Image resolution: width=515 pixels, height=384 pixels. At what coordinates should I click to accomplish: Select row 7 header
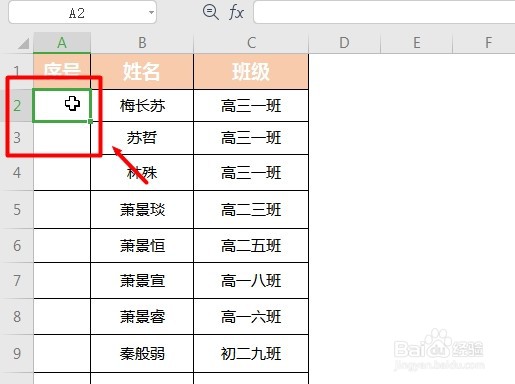click(x=17, y=280)
